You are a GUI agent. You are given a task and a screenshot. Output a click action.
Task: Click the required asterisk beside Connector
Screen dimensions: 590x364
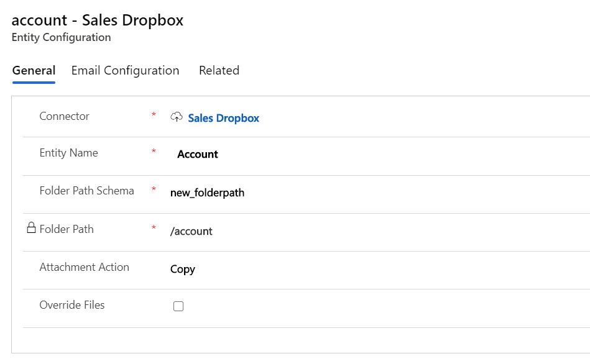click(x=154, y=114)
